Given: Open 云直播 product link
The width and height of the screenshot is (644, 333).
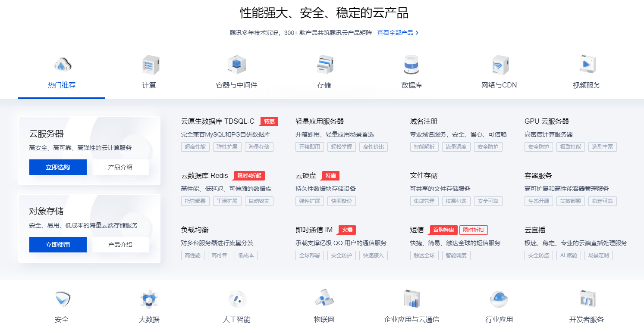Looking at the screenshot, I should [x=535, y=230].
